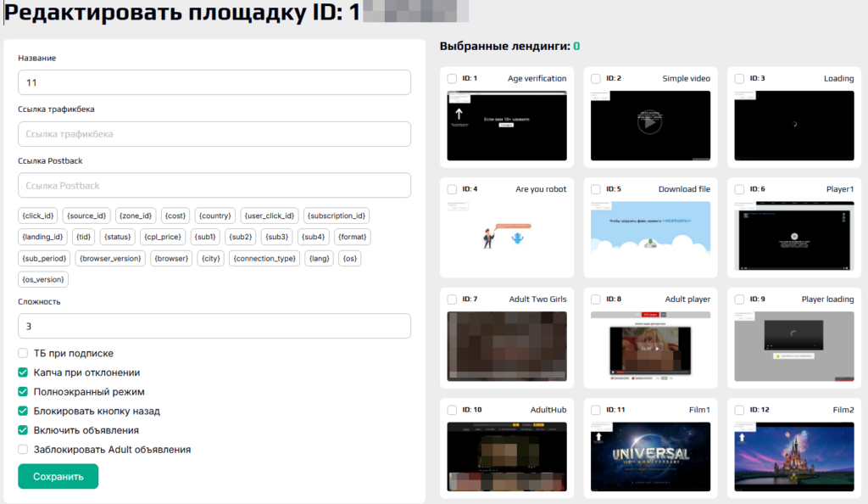This screenshot has height=504, width=868.
Task: Insert the {zone_id} macro tag
Action: click(136, 216)
